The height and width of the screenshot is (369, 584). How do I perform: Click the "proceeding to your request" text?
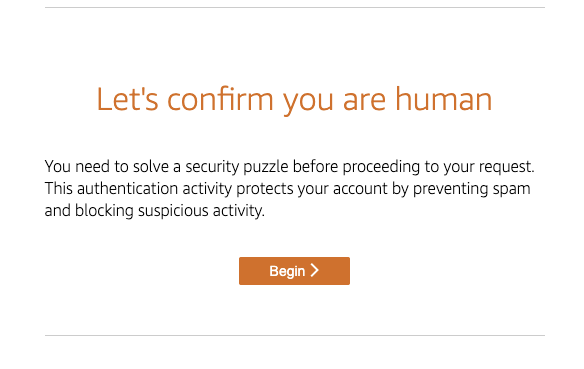point(438,167)
